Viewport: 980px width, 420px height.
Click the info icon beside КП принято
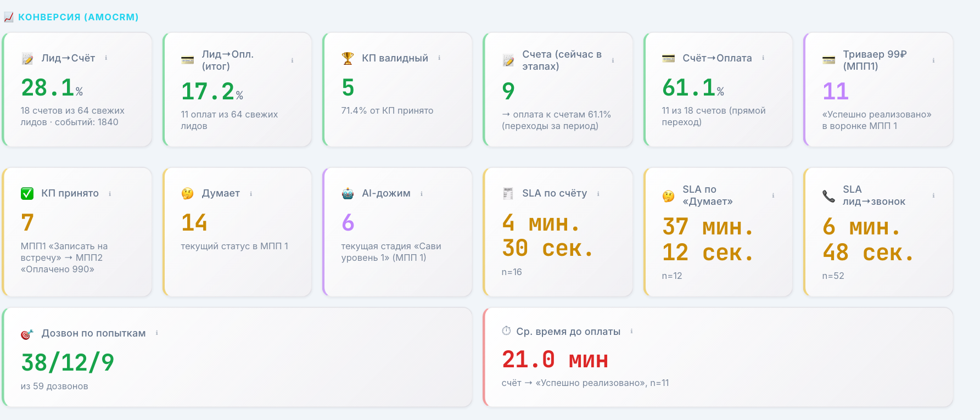tap(110, 193)
